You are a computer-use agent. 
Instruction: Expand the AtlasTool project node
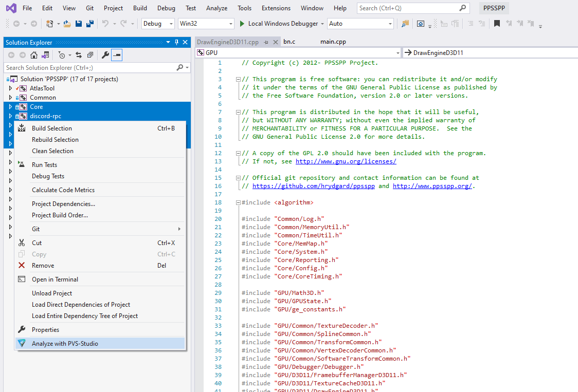[x=10, y=88]
